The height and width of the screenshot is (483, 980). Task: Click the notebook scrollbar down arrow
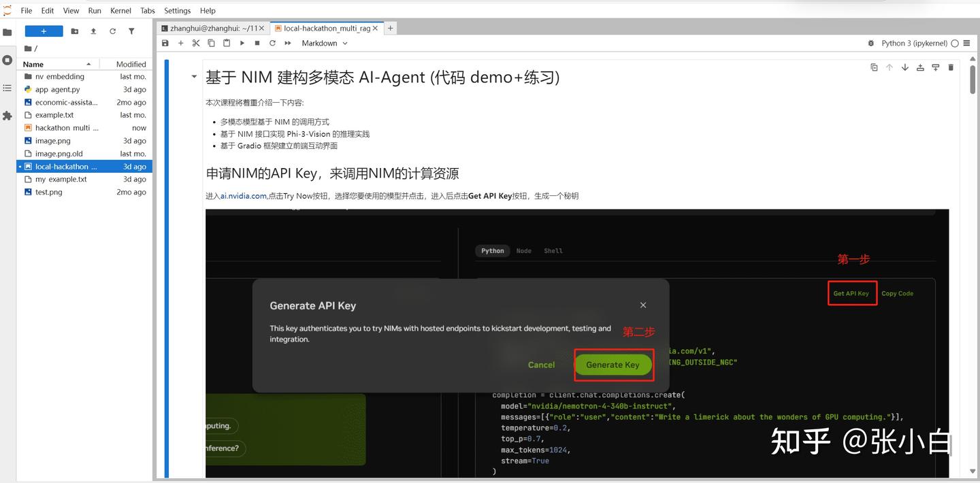[x=973, y=471]
